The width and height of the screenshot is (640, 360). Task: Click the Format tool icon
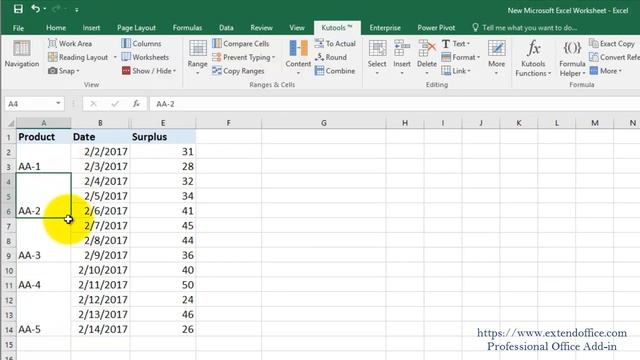tap(446, 57)
